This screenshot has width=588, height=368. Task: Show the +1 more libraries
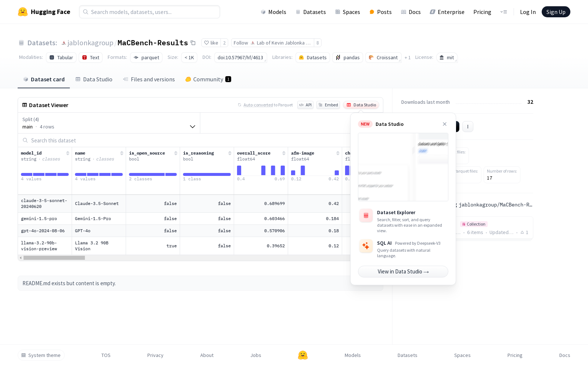tap(408, 57)
